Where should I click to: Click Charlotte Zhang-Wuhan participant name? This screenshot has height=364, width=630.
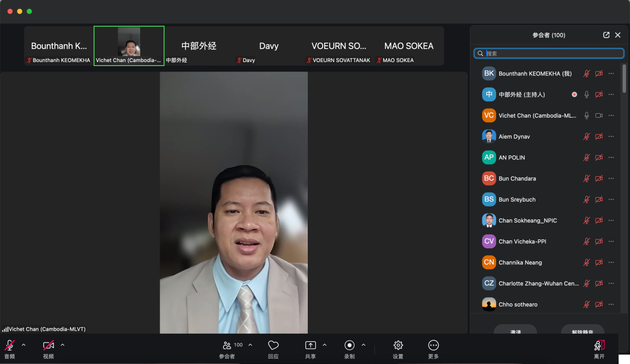(539, 284)
